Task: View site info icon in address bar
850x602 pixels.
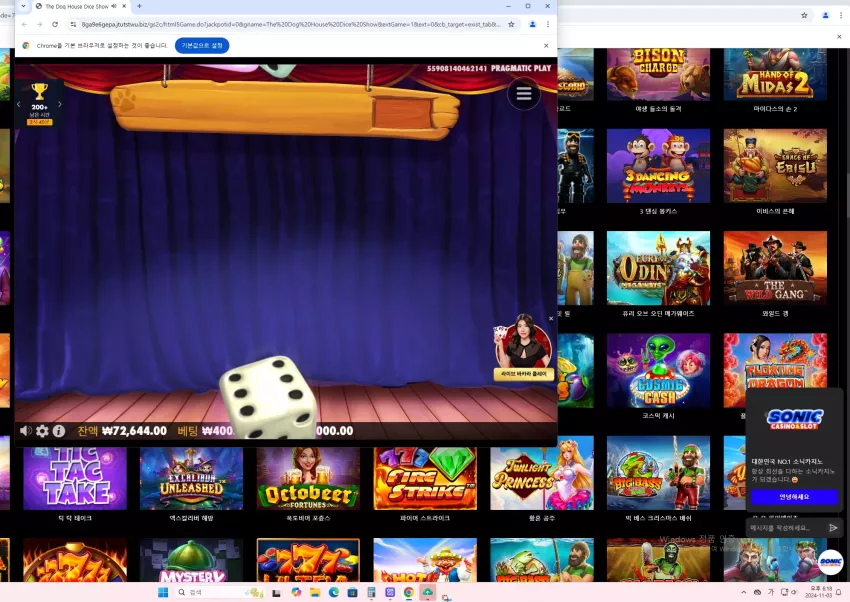Action: (x=73, y=24)
